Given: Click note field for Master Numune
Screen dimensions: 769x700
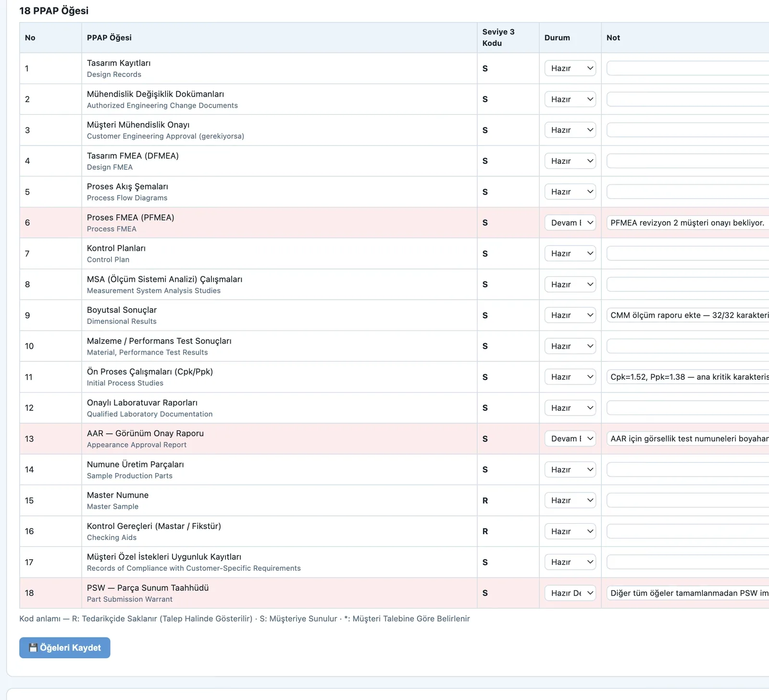Looking at the screenshot, I should (x=688, y=500).
